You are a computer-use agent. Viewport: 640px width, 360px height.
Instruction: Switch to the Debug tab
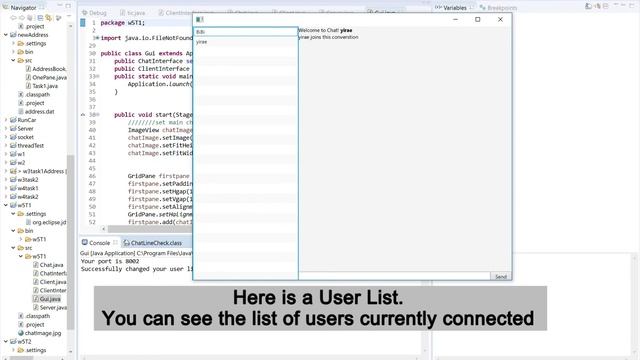coord(94,13)
